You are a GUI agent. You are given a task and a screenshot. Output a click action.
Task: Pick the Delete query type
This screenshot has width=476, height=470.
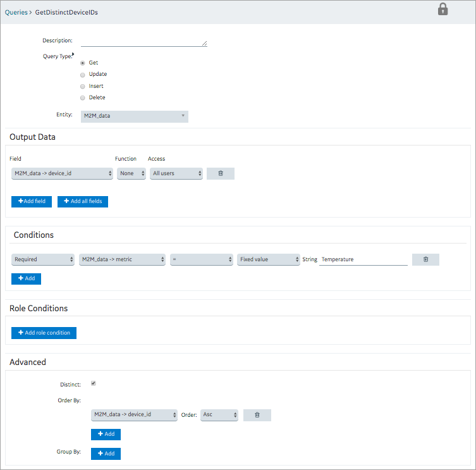click(x=83, y=98)
